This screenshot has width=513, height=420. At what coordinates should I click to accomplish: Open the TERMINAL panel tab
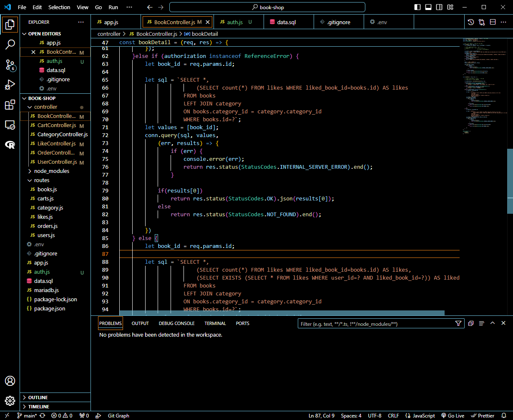[x=215, y=323]
